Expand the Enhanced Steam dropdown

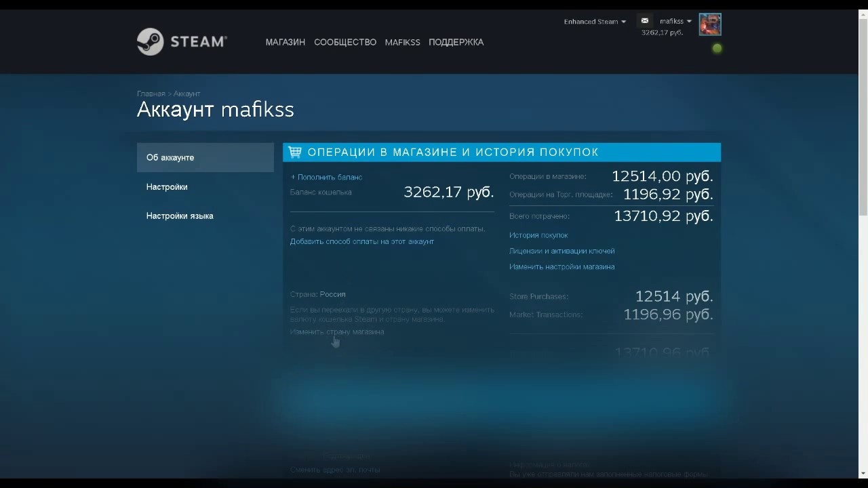coord(595,22)
